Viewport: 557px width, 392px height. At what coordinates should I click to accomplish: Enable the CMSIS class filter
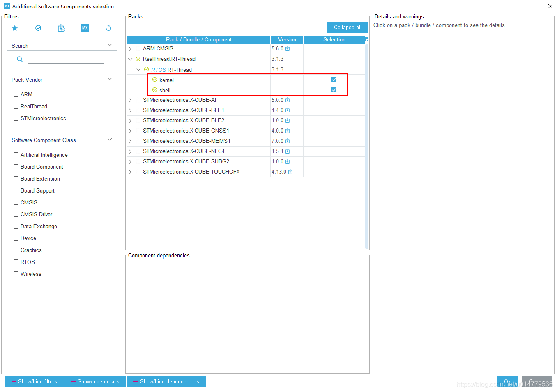(16, 202)
